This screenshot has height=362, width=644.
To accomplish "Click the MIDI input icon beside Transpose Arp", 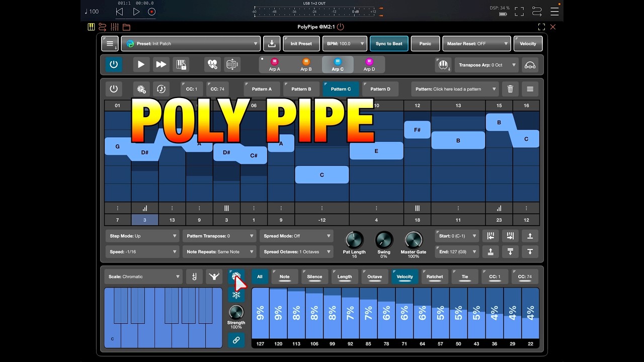I will pyautogui.click(x=443, y=65).
